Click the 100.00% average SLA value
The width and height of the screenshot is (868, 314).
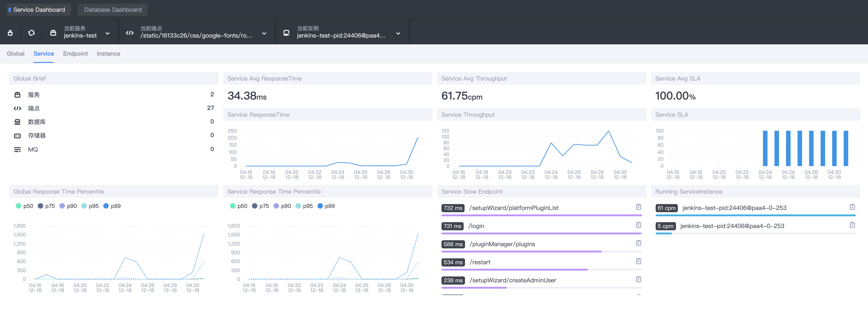pyautogui.click(x=675, y=96)
